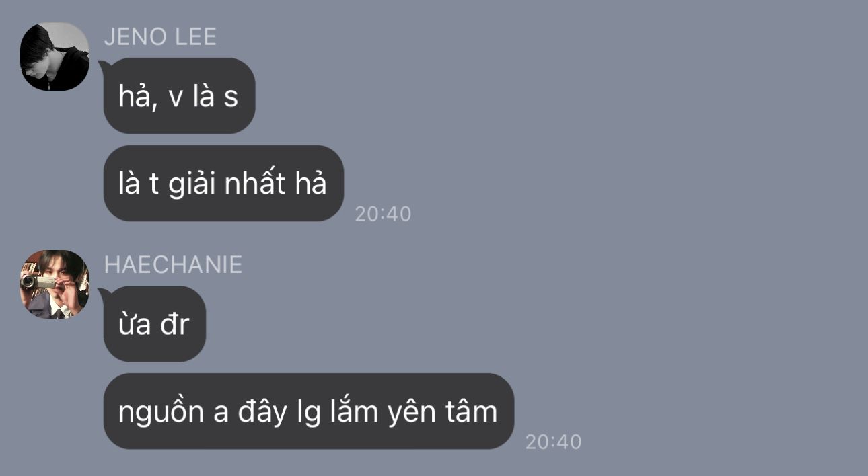Tap the JENO LEE sender name
Viewport: 868px width, 476px height.
click(x=160, y=36)
